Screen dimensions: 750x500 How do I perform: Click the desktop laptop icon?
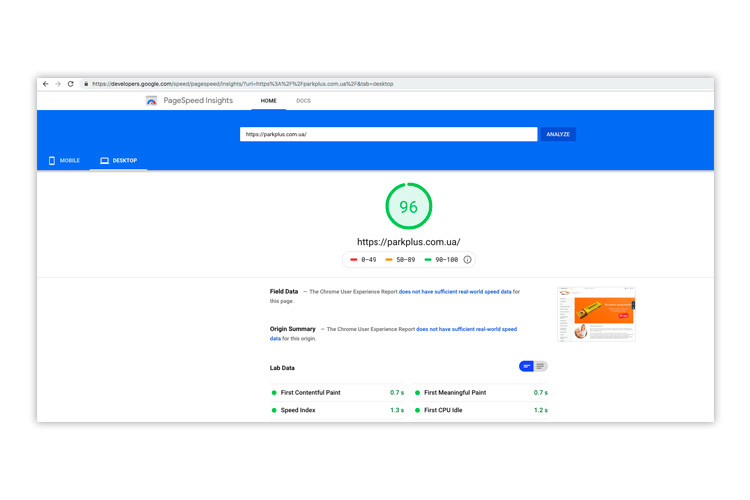pos(104,160)
